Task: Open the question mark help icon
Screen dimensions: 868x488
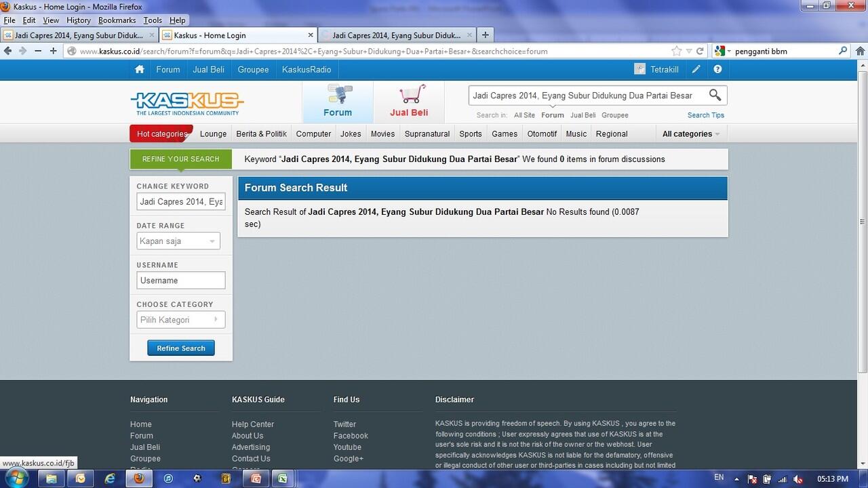Action: point(717,69)
